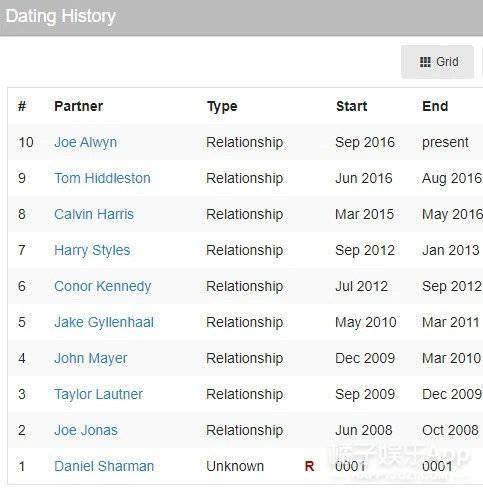This screenshot has width=483, height=496.
Task: Follow the Joe Jonas link
Action: pos(86,430)
